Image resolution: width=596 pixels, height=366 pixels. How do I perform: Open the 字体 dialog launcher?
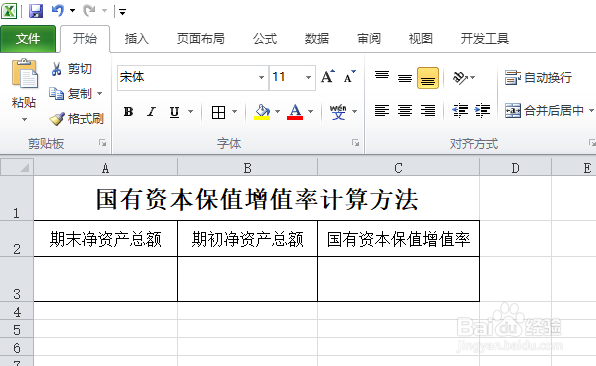tap(355, 143)
